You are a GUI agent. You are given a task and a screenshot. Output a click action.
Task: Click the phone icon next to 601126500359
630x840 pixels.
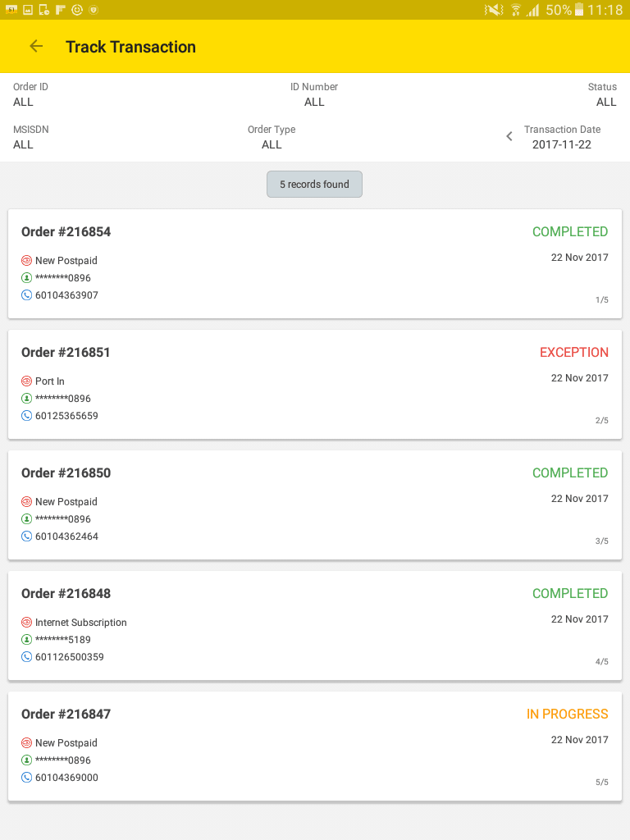(x=26, y=657)
